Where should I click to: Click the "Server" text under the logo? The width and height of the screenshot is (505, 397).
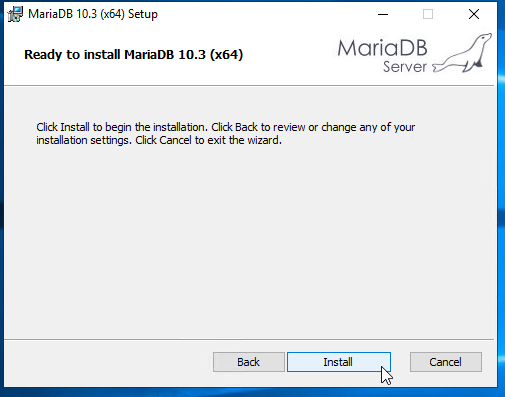click(x=405, y=67)
